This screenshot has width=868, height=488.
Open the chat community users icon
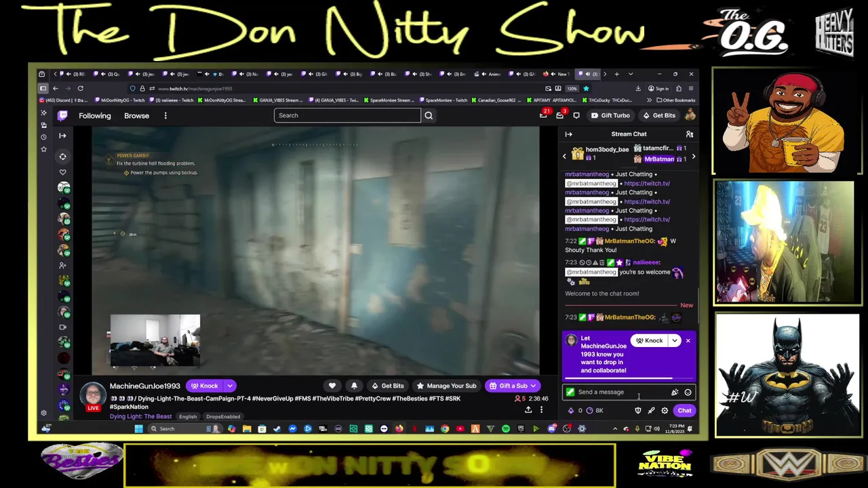click(689, 134)
